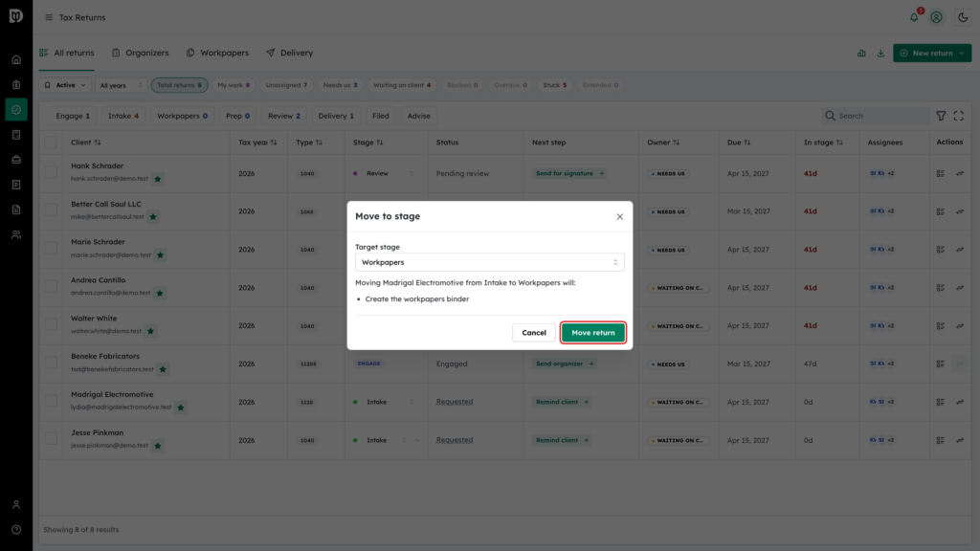Screen dimensions: 980x551
Task: Sort table by Client column
Action: click(x=85, y=143)
